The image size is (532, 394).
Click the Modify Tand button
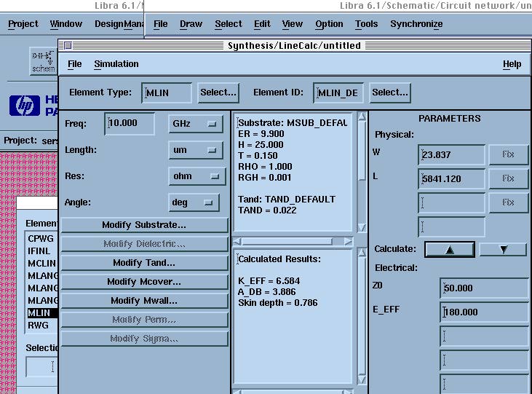point(144,263)
